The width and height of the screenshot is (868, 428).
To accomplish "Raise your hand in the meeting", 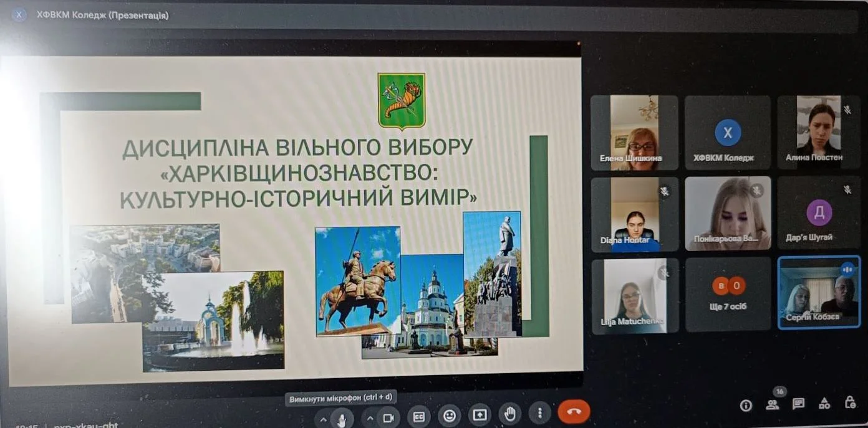I will [510, 414].
